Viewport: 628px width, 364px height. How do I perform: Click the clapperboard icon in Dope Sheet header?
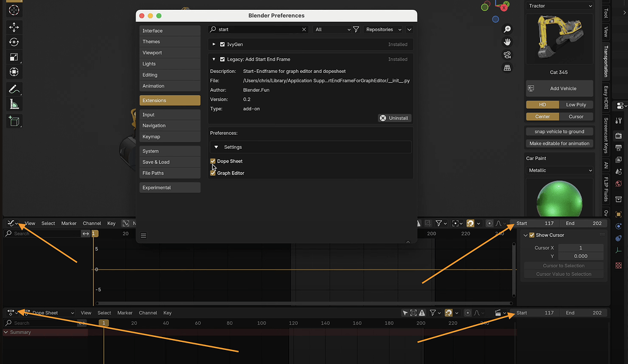(497, 313)
